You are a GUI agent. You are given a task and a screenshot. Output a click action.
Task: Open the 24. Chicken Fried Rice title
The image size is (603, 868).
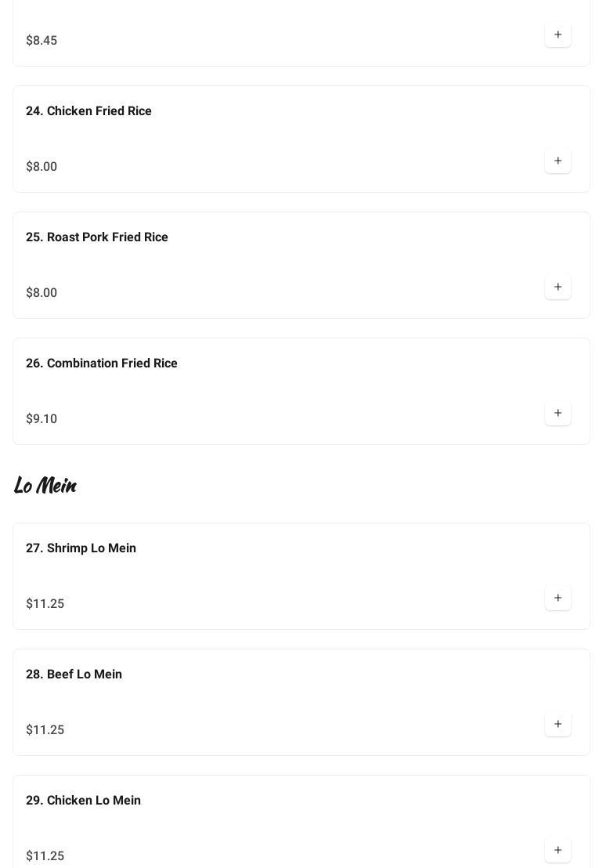(x=88, y=111)
